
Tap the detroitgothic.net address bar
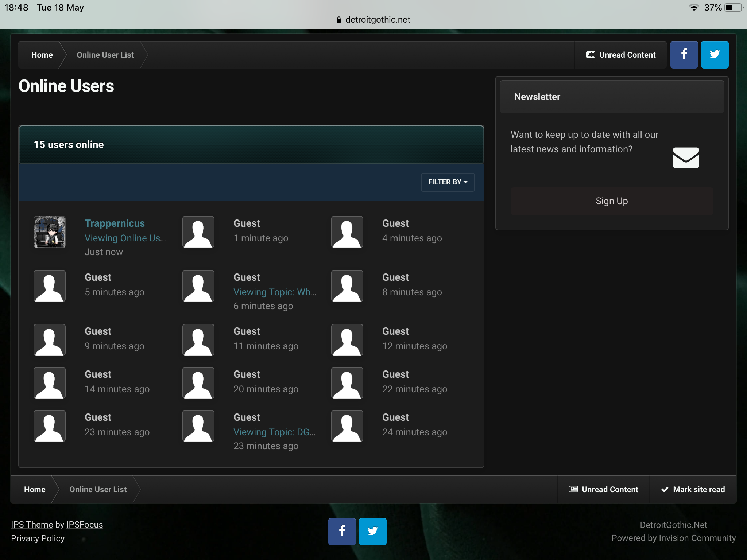click(x=373, y=20)
